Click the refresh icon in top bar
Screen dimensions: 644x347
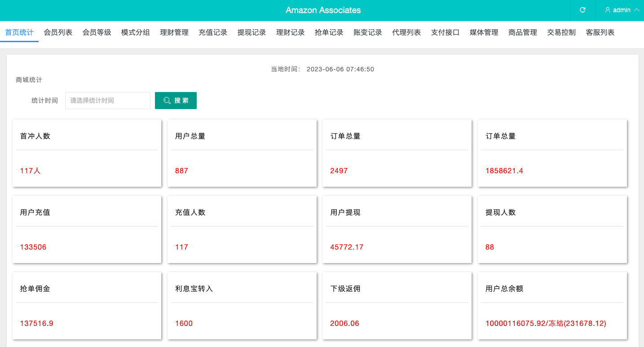coord(582,10)
